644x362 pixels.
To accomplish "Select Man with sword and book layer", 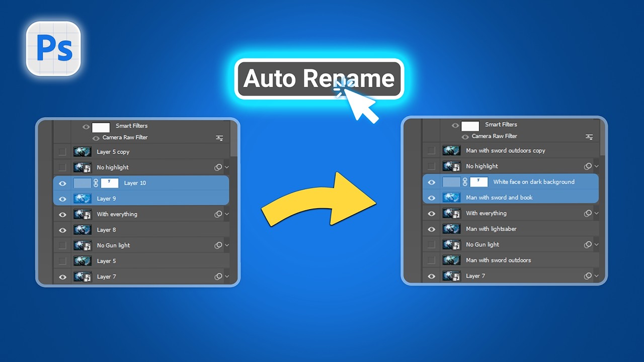I will [499, 198].
